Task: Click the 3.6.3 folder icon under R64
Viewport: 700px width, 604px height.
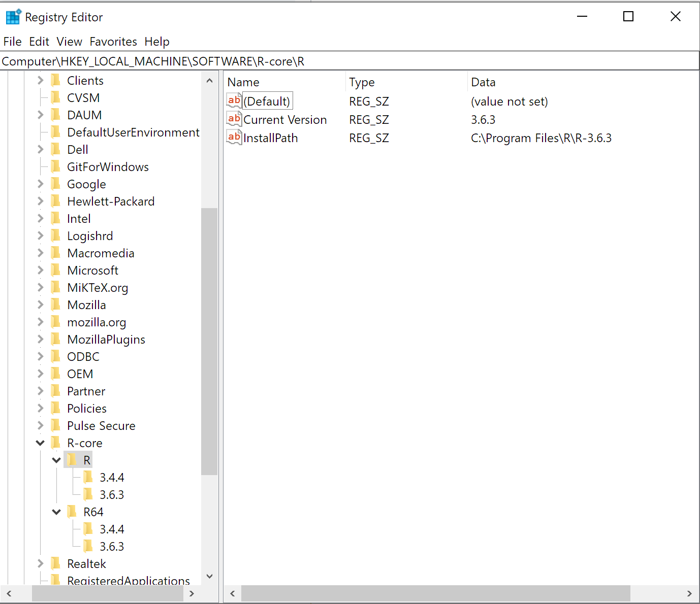Action: pos(88,546)
